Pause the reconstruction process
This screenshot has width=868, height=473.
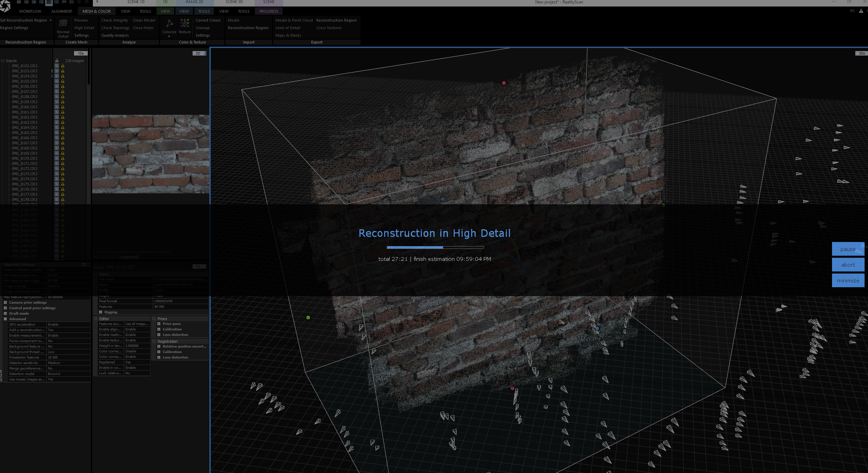(x=848, y=249)
